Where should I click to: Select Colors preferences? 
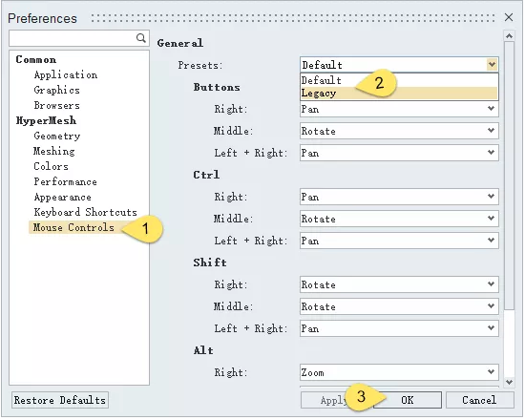click(x=51, y=166)
